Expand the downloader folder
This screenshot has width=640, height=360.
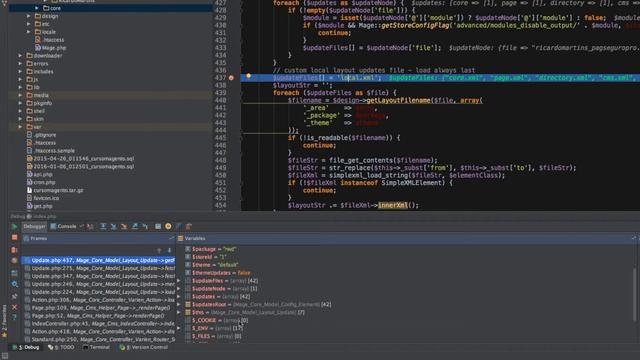pyautogui.click(x=20, y=56)
